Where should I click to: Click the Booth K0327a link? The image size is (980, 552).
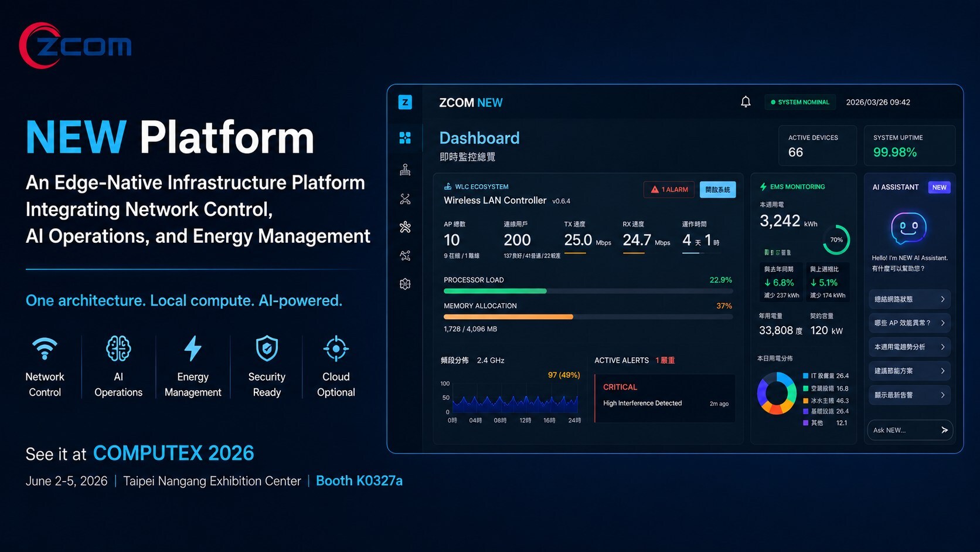pos(359,480)
